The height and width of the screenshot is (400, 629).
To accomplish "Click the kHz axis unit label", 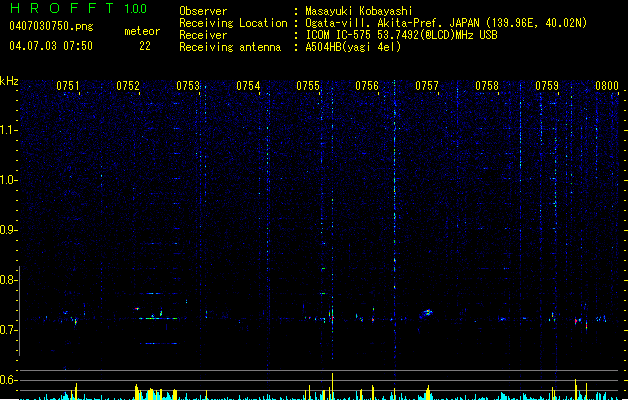I will (9, 81).
